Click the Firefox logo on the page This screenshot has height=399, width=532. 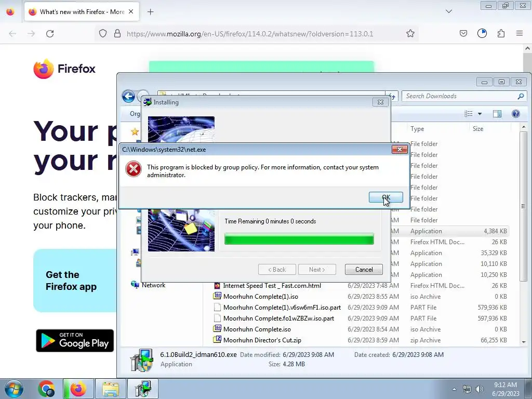click(64, 69)
